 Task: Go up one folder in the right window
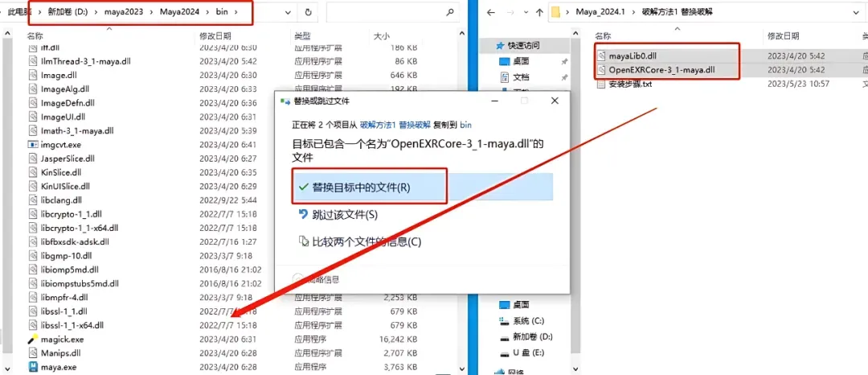click(540, 12)
